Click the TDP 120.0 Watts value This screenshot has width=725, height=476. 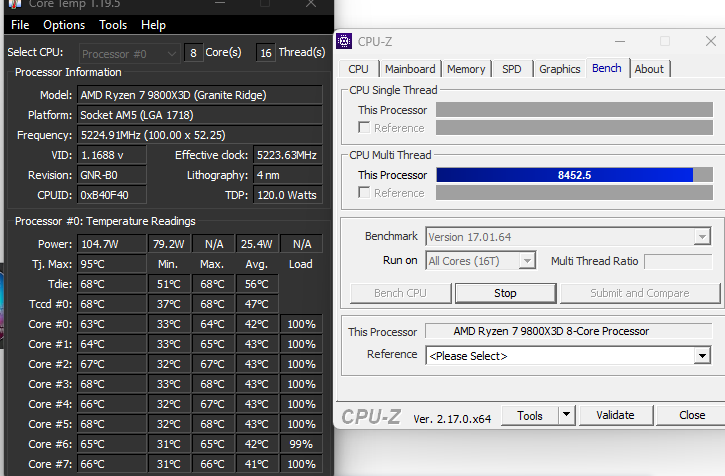288,195
